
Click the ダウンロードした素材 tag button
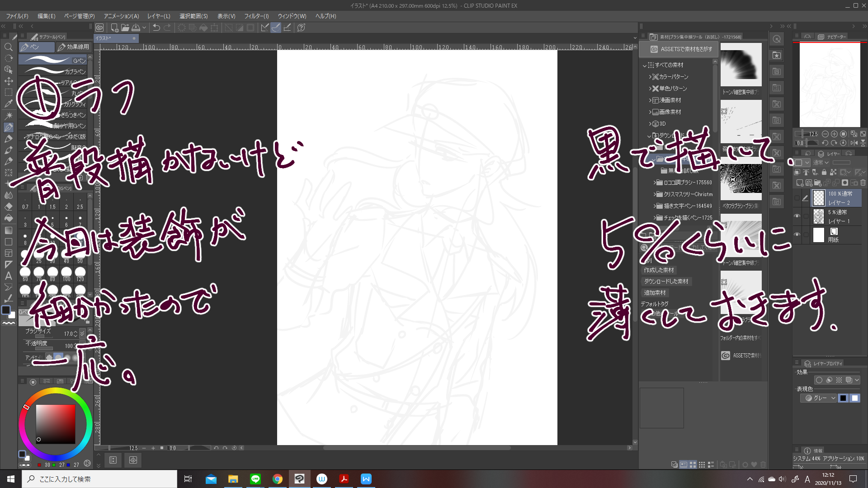click(666, 282)
